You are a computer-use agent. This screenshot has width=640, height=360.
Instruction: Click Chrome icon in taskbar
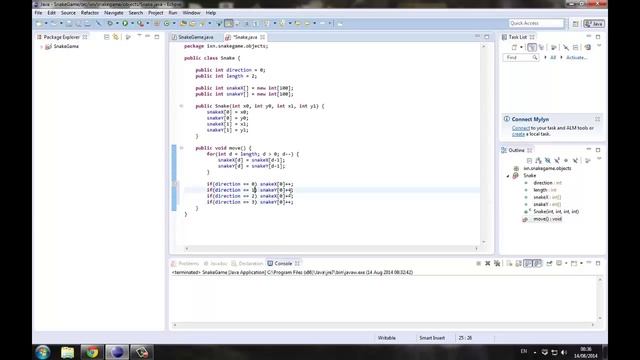(92, 352)
